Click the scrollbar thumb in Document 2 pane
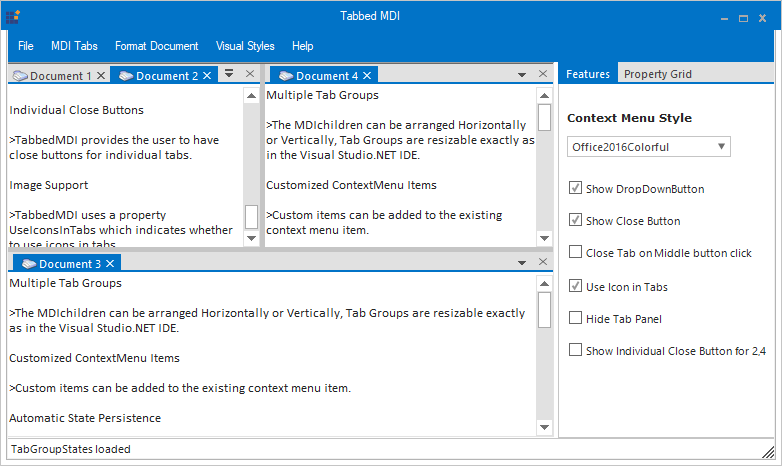782x466 pixels. [251, 217]
